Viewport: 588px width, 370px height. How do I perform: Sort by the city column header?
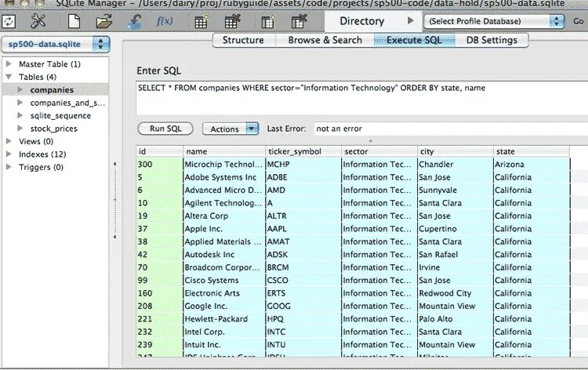(x=456, y=151)
